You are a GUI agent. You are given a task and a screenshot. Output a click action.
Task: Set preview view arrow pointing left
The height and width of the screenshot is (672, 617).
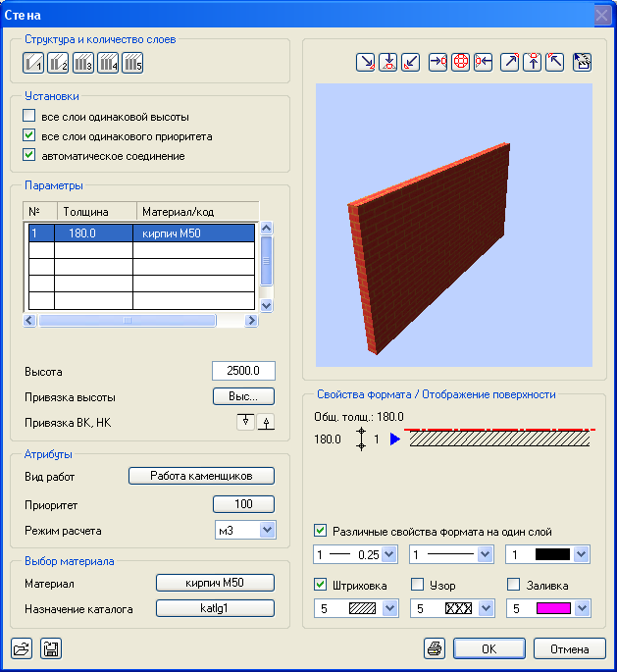(484, 62)
